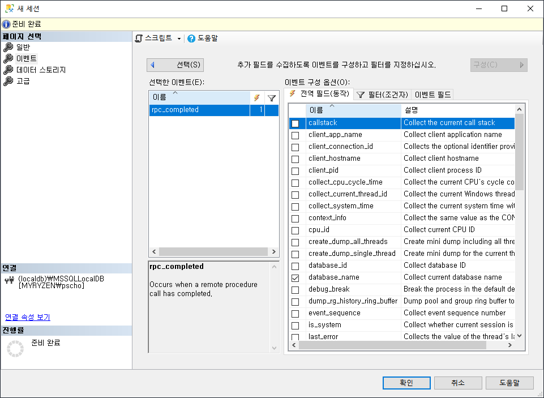Screen dimensions: 544x398
Task: Open the 스크립트 dropdown arrow
Action: pos(179,39)
